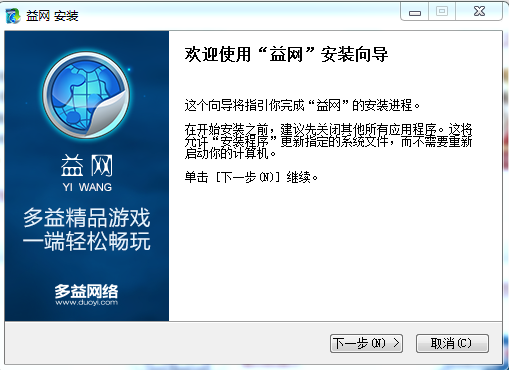Click the disabled maximize button
The width and height of the screenshot is (509, 370).
(x=442, y=12)
